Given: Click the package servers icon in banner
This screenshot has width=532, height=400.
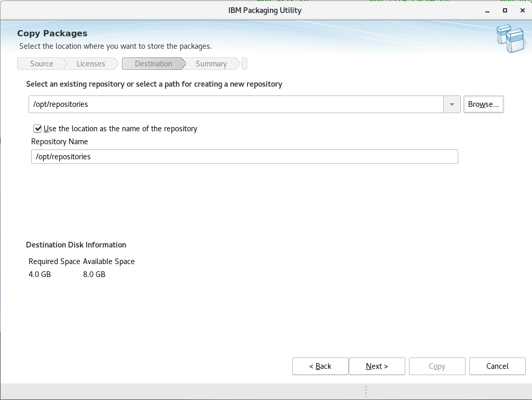Looking at the screenshot, I should point(511,38).
